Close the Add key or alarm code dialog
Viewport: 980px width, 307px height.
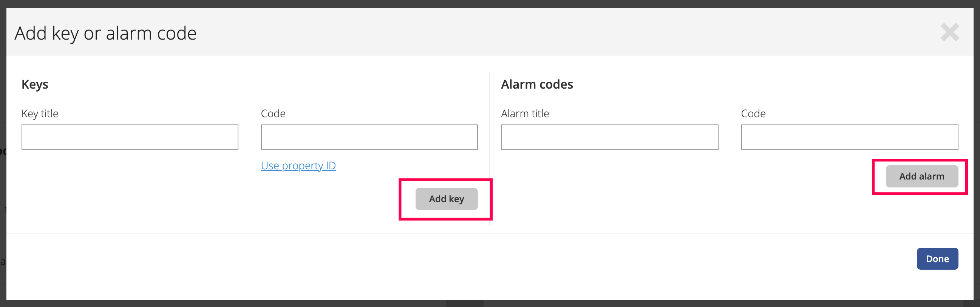tap(949, 32)
